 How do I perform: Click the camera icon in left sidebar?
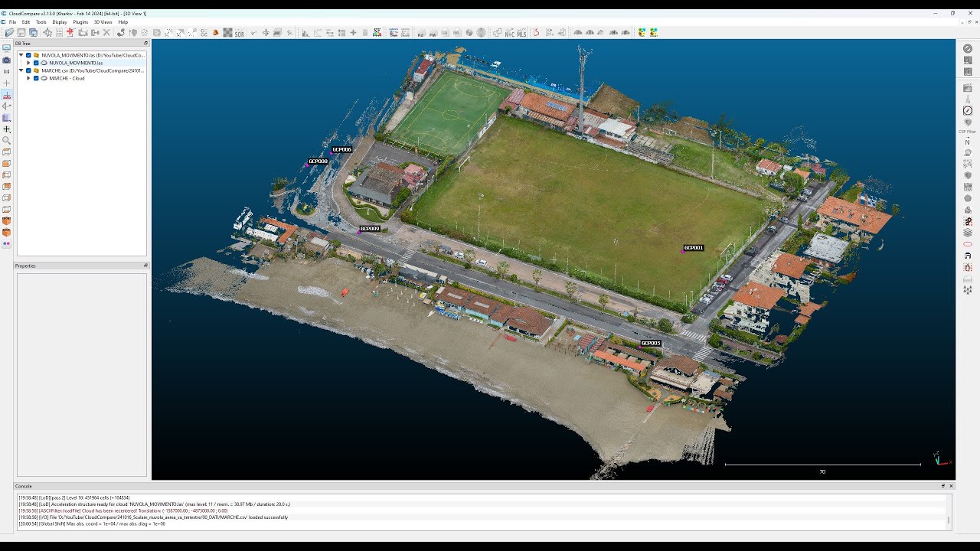7,60
